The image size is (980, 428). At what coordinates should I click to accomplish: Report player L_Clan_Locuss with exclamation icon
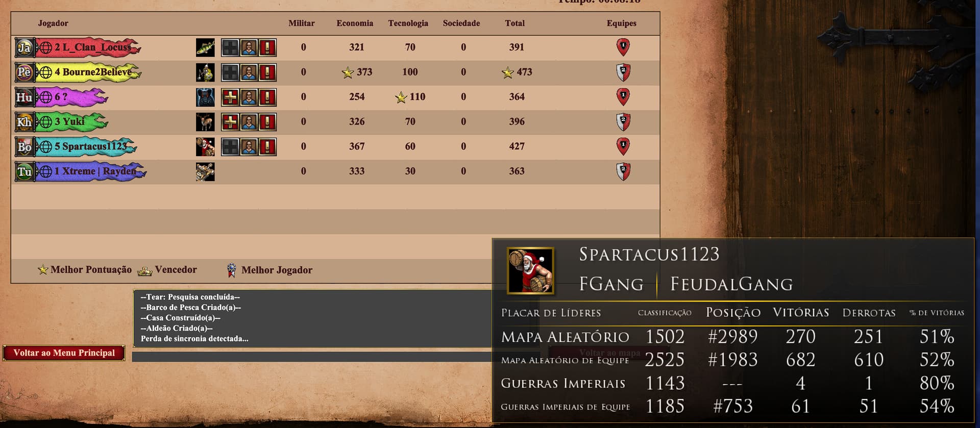267,47
